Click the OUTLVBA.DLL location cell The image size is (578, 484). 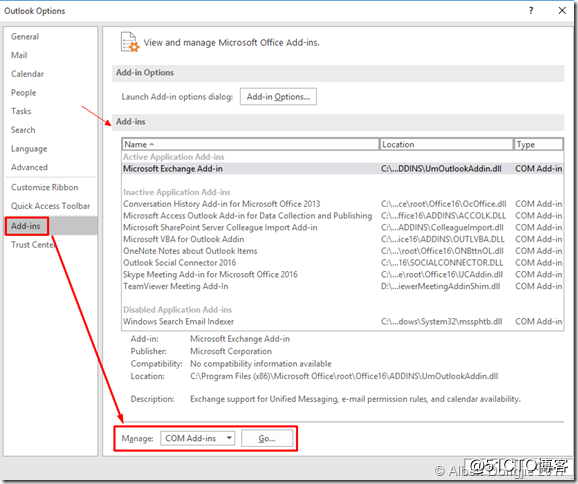[x=442, y=239]
